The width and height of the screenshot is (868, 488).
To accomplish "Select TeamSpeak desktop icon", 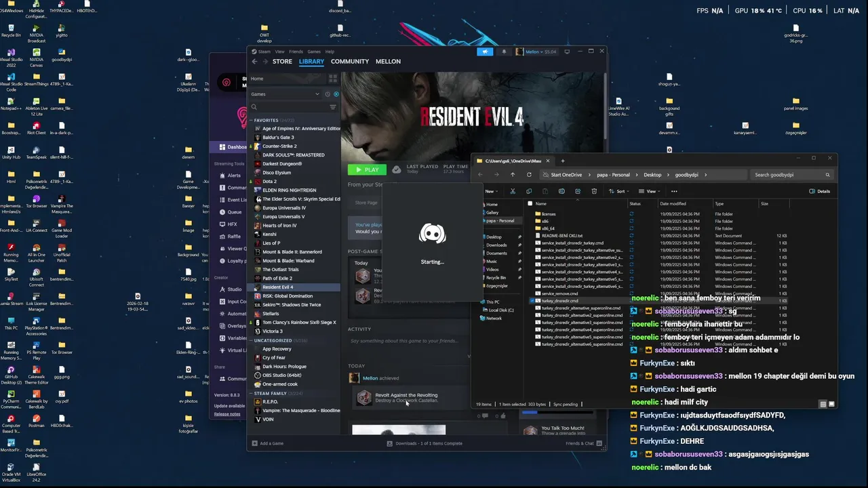I will pos(36,152).
